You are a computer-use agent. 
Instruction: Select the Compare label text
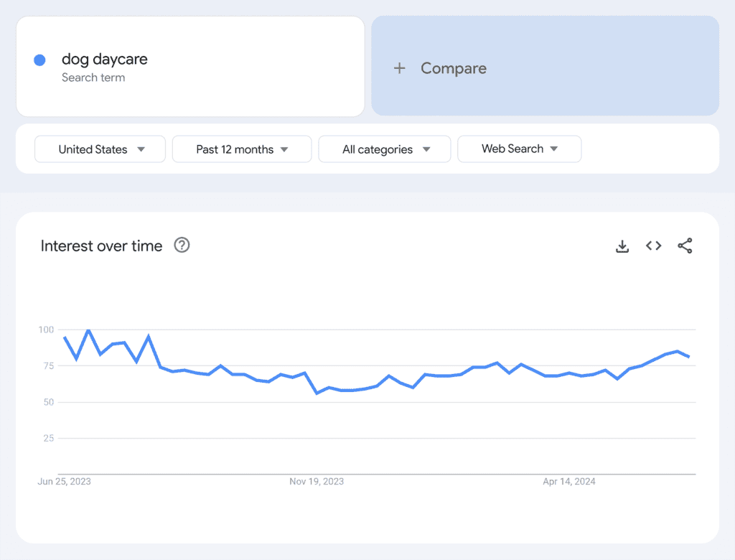[454, 68]
